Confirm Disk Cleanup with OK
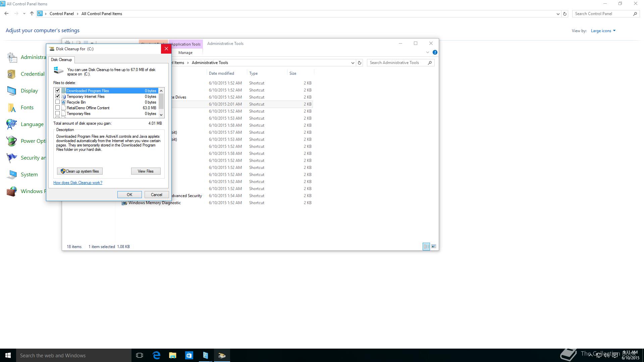The image size is (644, 362). click(129, 195)
